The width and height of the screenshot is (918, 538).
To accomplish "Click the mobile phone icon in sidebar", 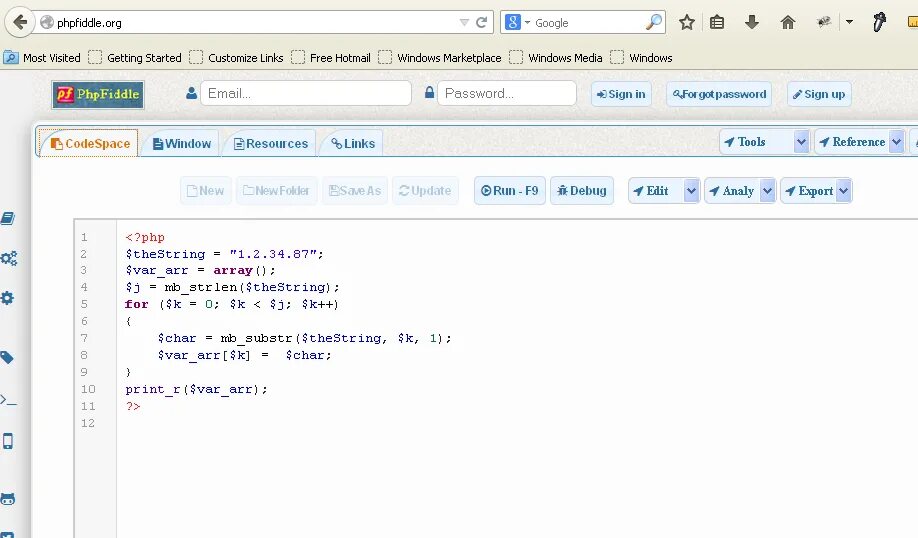I will pyautogui.click(x=8, y=441).
